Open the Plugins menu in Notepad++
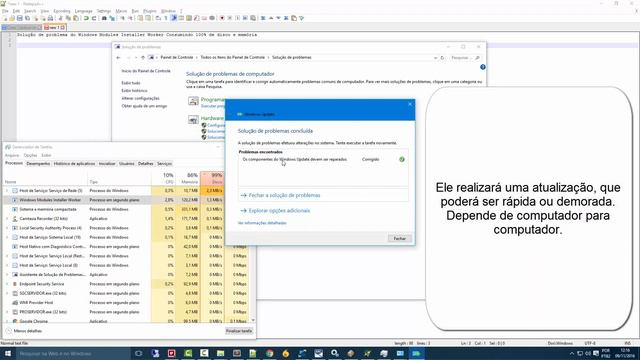The width and height of the screenshot is (640, 360). point(150,11)
